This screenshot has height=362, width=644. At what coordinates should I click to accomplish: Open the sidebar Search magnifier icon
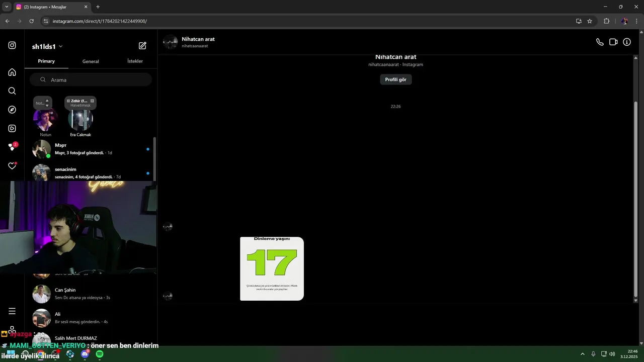pos(12,91)
